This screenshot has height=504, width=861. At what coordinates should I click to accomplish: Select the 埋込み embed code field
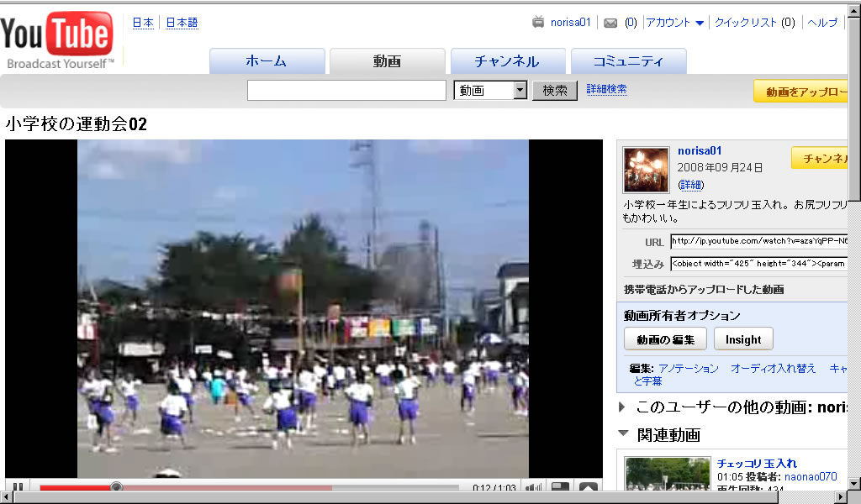pos(758,264)
